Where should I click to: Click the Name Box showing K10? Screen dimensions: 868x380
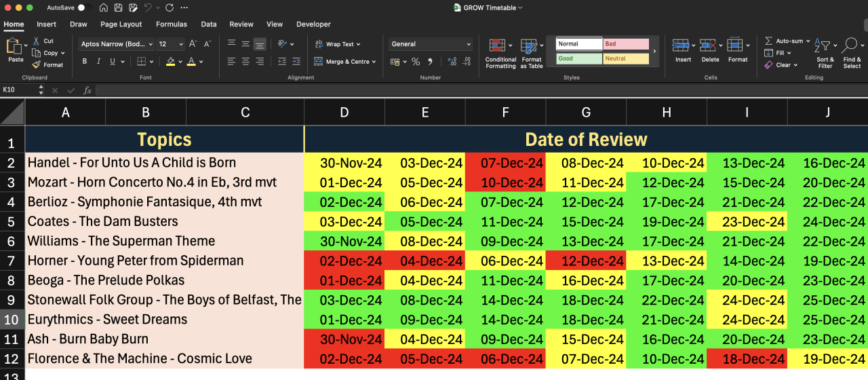(19, 90)
